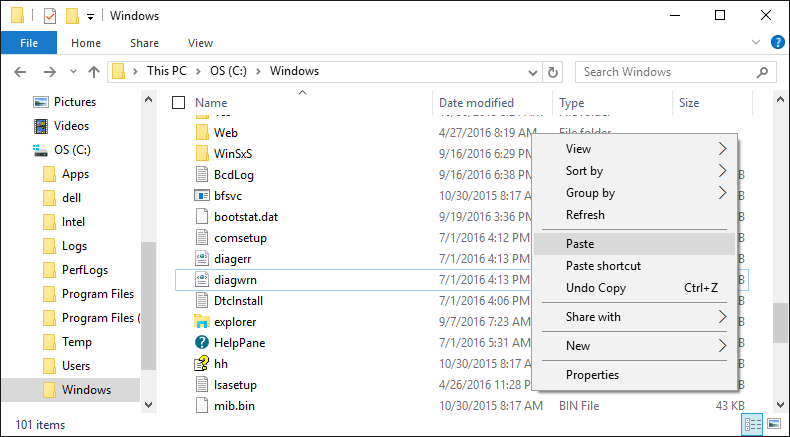Select the comsetup file icon

tap(202, 237)
